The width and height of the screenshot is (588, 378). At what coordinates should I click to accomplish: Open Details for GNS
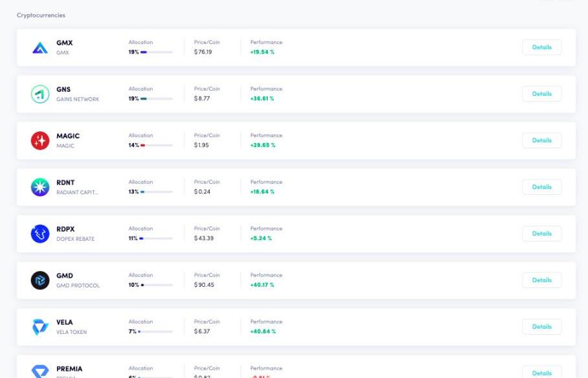541,94
